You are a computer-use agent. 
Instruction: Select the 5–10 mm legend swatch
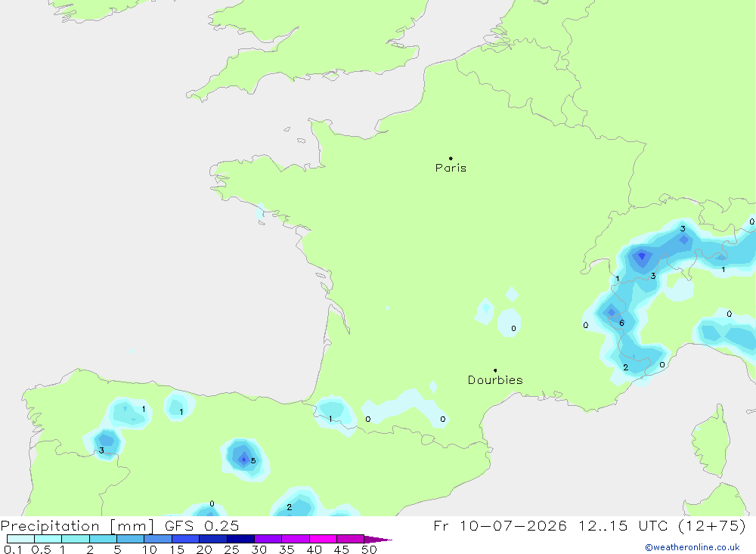tap(131, 539)
